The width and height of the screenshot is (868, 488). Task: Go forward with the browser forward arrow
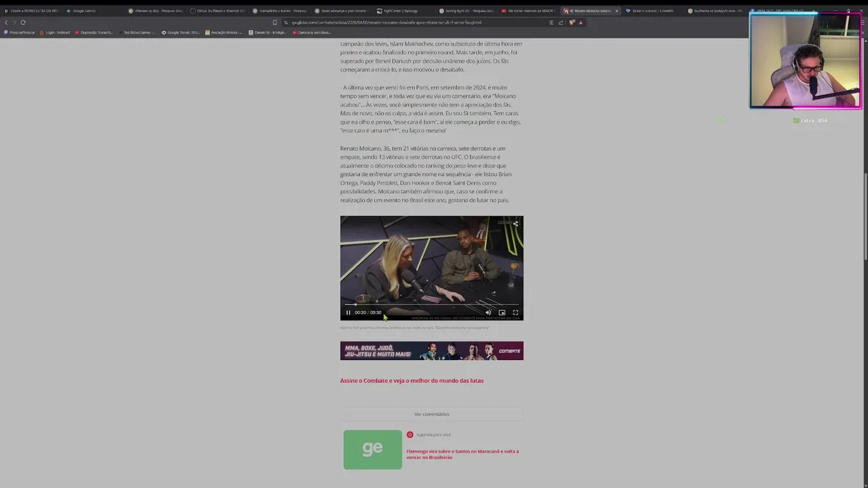pos(14,22)
